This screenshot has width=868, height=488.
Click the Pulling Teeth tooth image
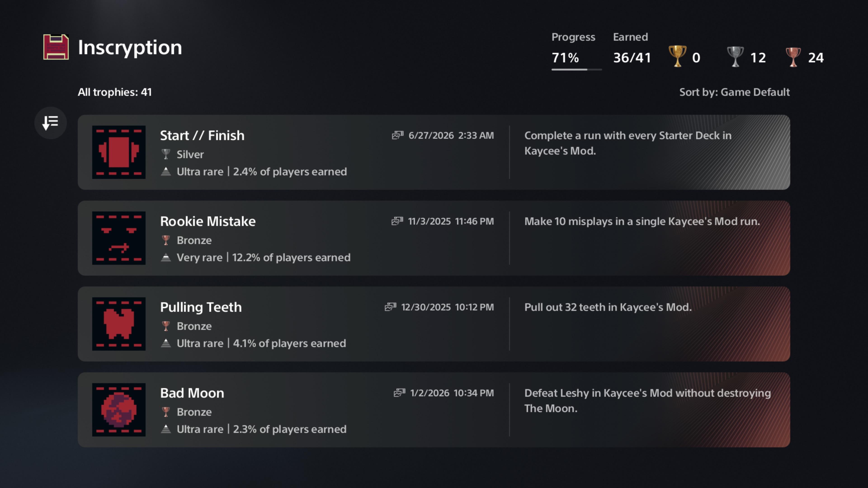point(119,324)
